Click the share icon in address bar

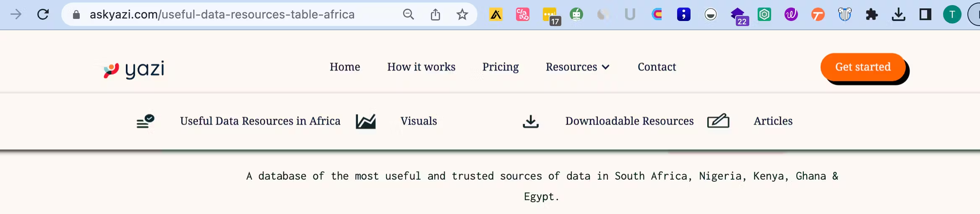point(435,15)
